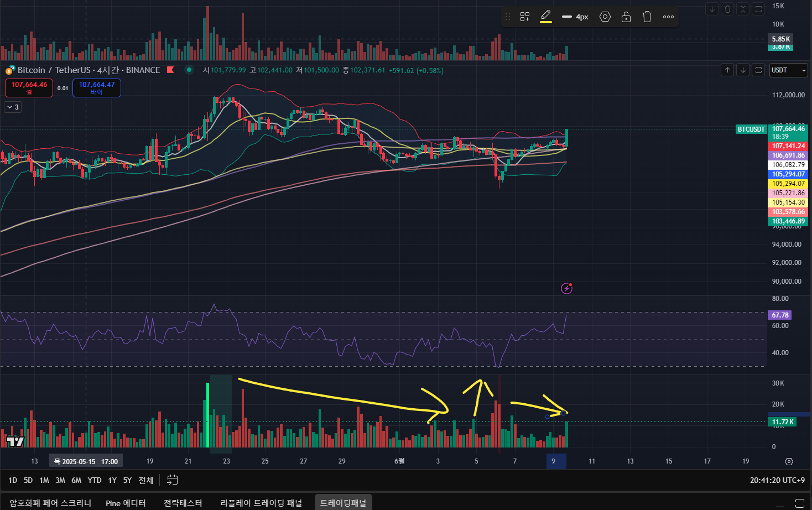Click the 0.01 spread value
Viewport: 812px width, 510px height.
(63, 88)
